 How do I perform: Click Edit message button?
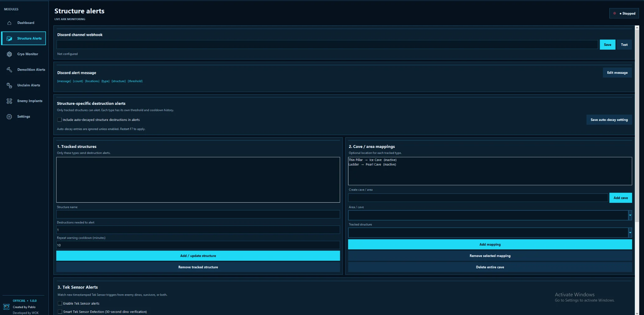pos(617,73)
